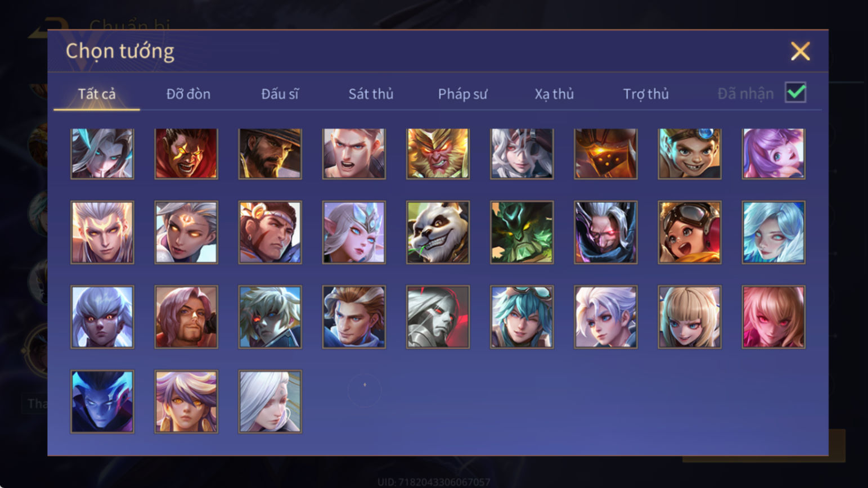Select the golden monkey king hero portrait
The image size is (868, 488).
pos(438,153)
